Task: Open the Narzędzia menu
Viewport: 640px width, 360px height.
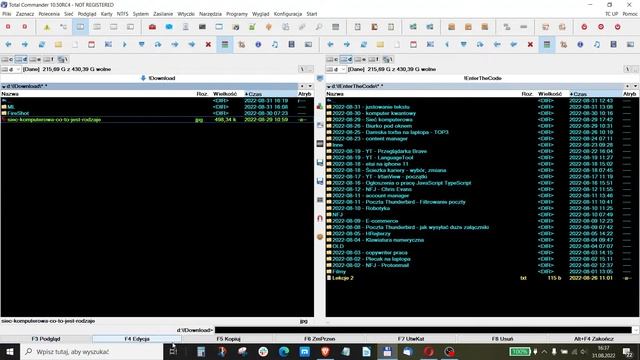Action: pyautogui.click(x=210, y=14)
